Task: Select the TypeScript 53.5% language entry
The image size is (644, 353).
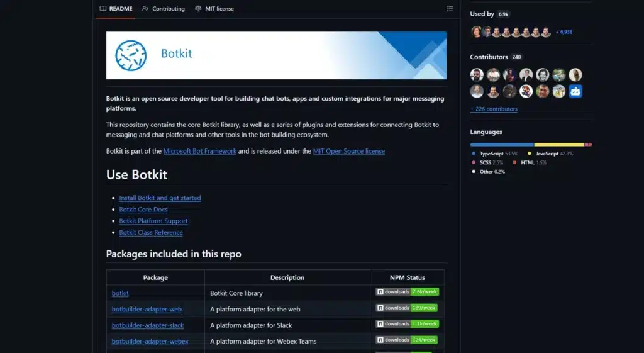Action: click(496, 154)
